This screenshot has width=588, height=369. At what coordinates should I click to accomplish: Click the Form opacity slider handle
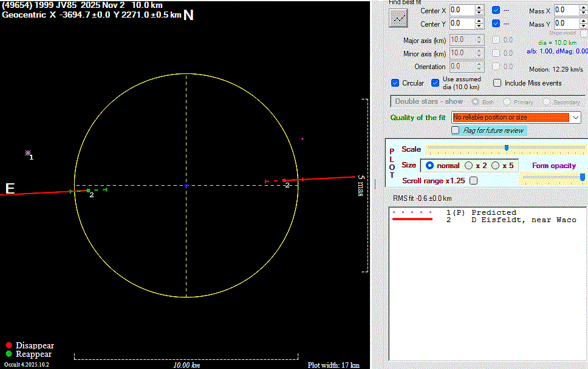583,177
